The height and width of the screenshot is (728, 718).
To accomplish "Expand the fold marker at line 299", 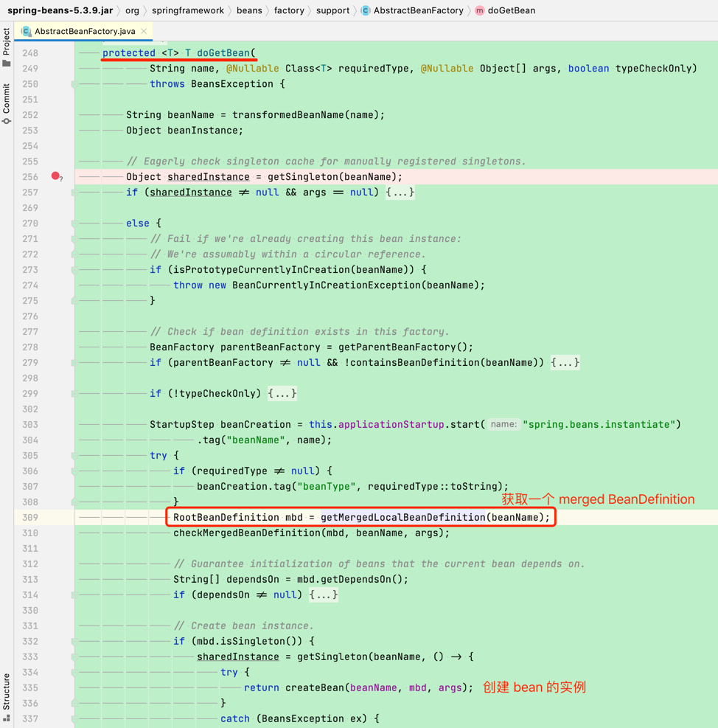I will 73,393.
